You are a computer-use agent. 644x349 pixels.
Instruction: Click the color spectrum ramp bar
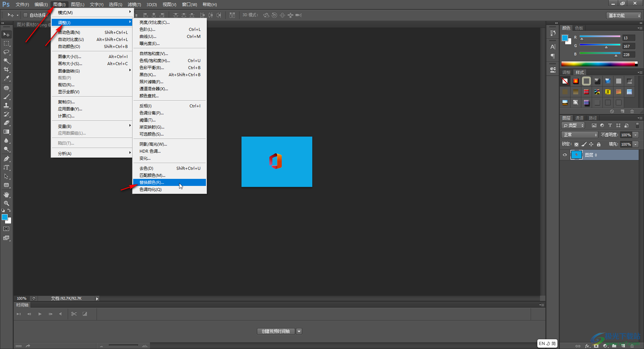point(599,64)
